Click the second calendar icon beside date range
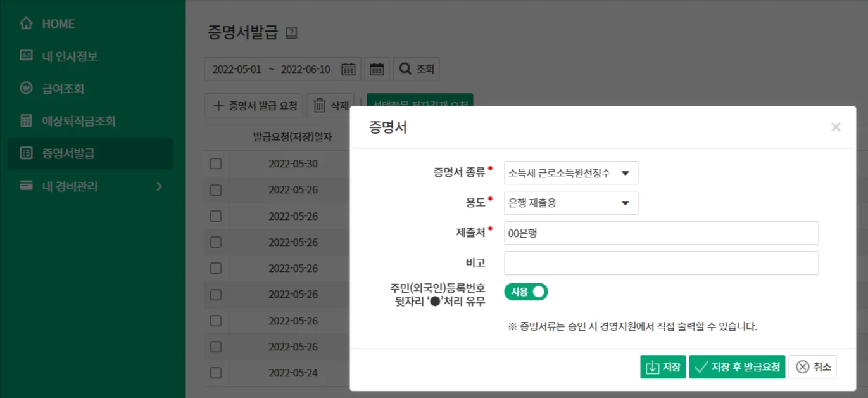 (x=376, y=69)
